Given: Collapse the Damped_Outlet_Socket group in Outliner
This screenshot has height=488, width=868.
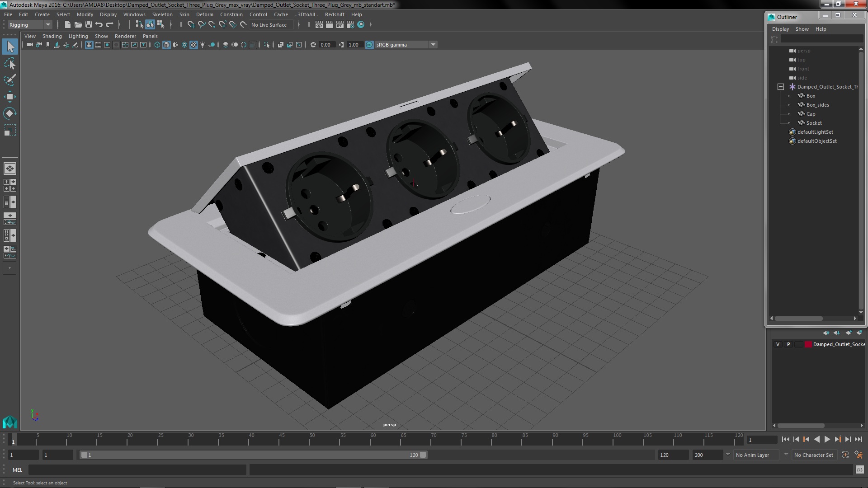Looking at the screenshot, I should click(781, 87).
